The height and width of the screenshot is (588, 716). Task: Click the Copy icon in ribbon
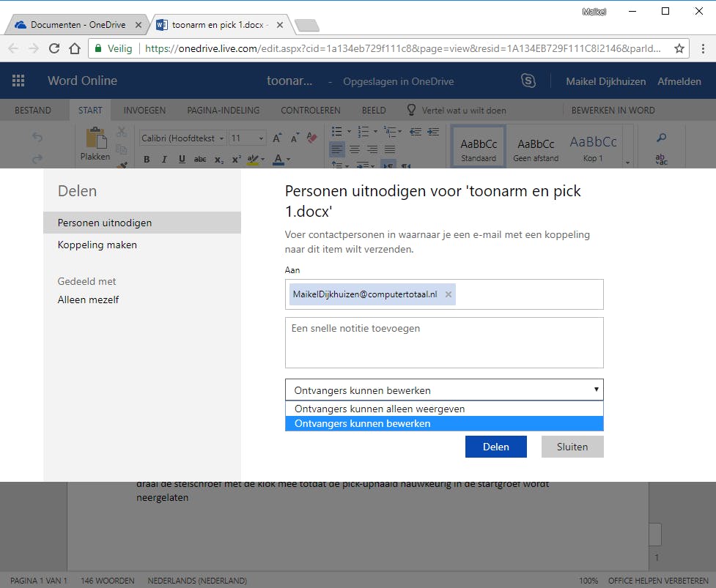click(x=121, y=149)
